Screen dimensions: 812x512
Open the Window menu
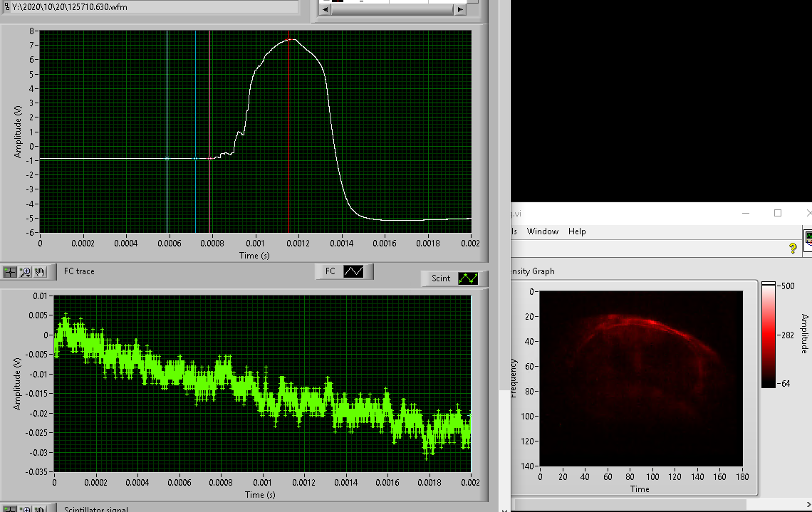[542, 231]
